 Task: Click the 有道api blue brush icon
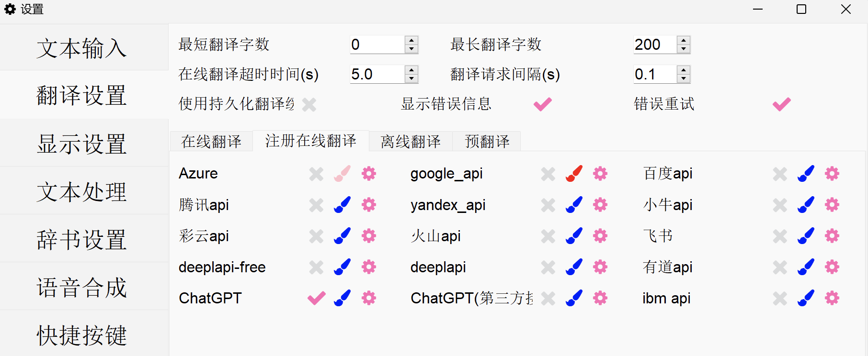(x=806, y=267)
